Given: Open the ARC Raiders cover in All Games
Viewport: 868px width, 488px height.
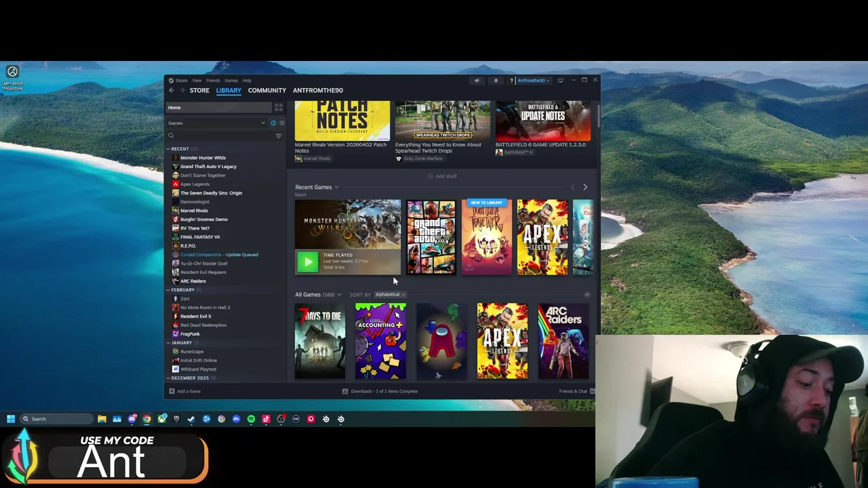Looking at the screenshot, I should tap(563, 341).
